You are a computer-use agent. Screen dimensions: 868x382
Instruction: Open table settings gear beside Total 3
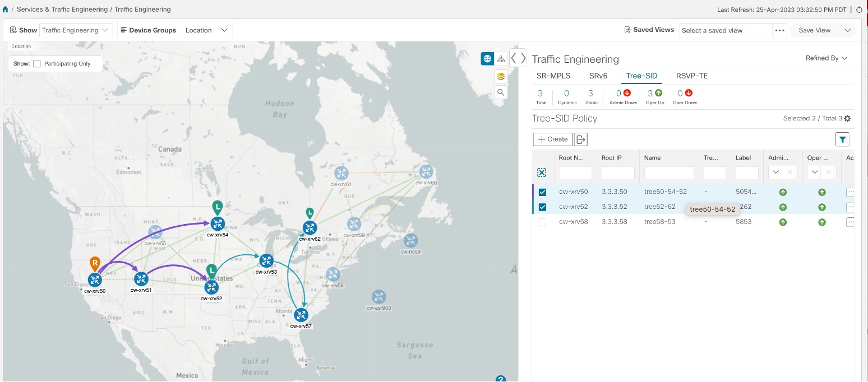pos(847,118)
